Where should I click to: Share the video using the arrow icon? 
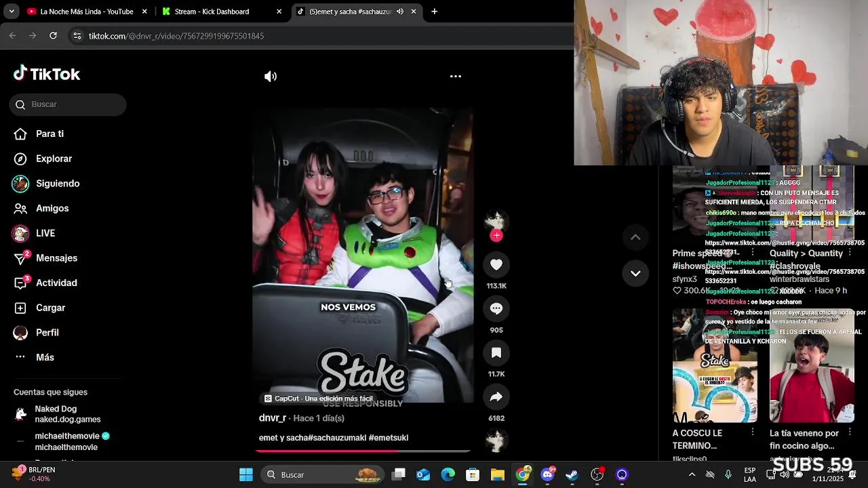coord(496,396)
